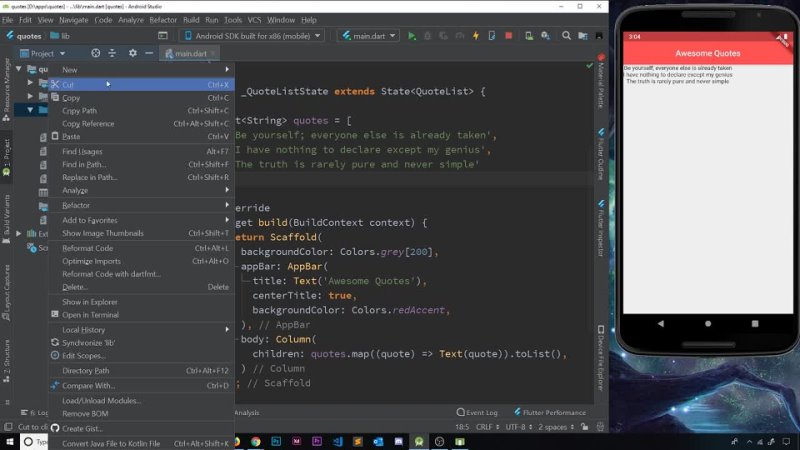Viewport: 800px width, 450px height.
Task: Open the Flutter Inspector side panel
Action: pyautogui.click(x=601, y=228)
